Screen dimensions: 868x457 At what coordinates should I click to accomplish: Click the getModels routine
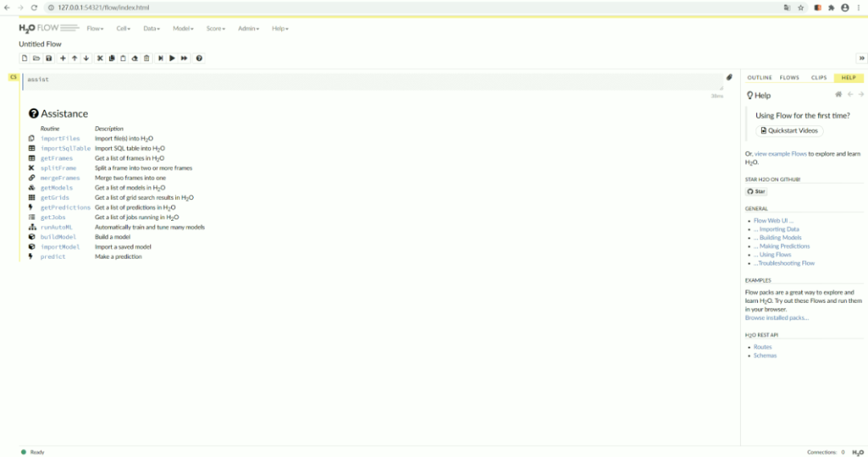[x=56, y=188]
